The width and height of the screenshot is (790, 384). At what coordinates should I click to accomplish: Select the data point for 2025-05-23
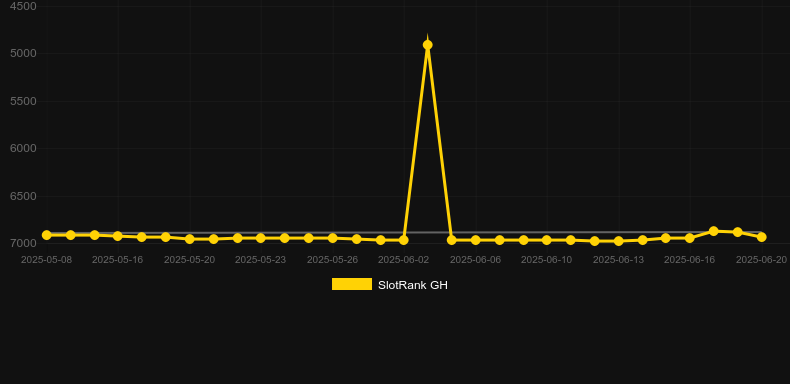[x=260, y=238]
